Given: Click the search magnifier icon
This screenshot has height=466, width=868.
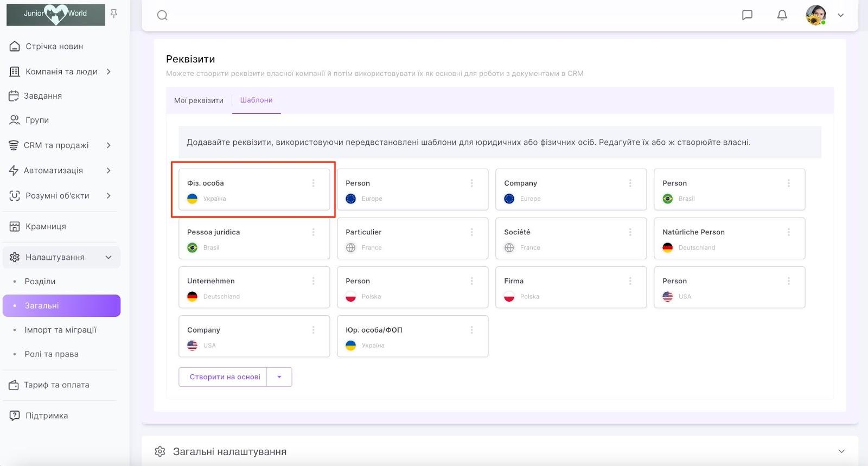Looking at the screenshot, I should click(162, 15).
